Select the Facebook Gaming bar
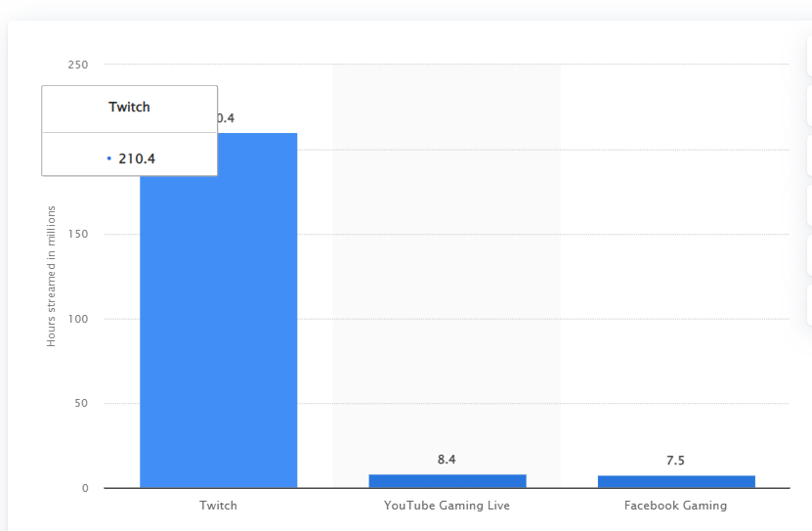The height and width of the screenshot is (531, 812). pyautogui.click(x=676, y=482)
